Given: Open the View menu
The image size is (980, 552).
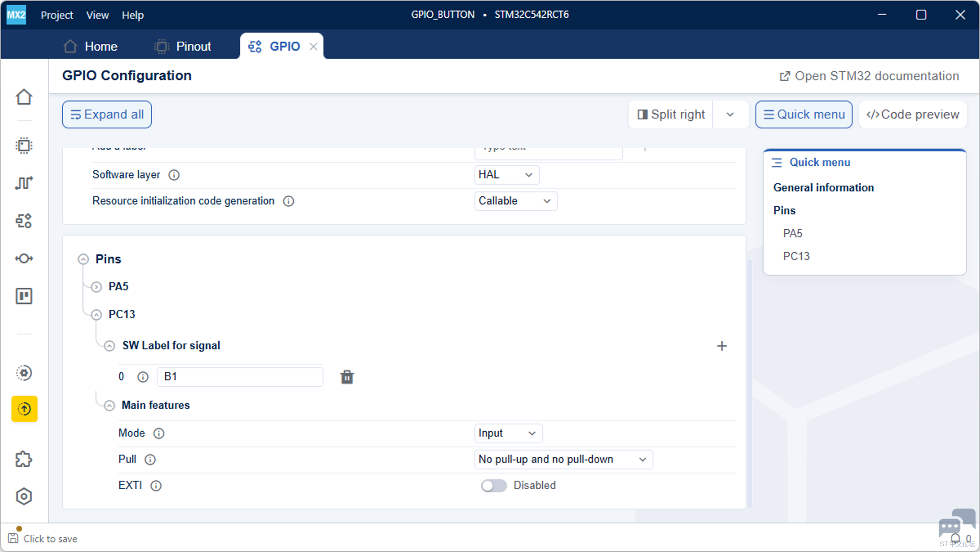Looking at the screenshot, I should click(97, 15).
